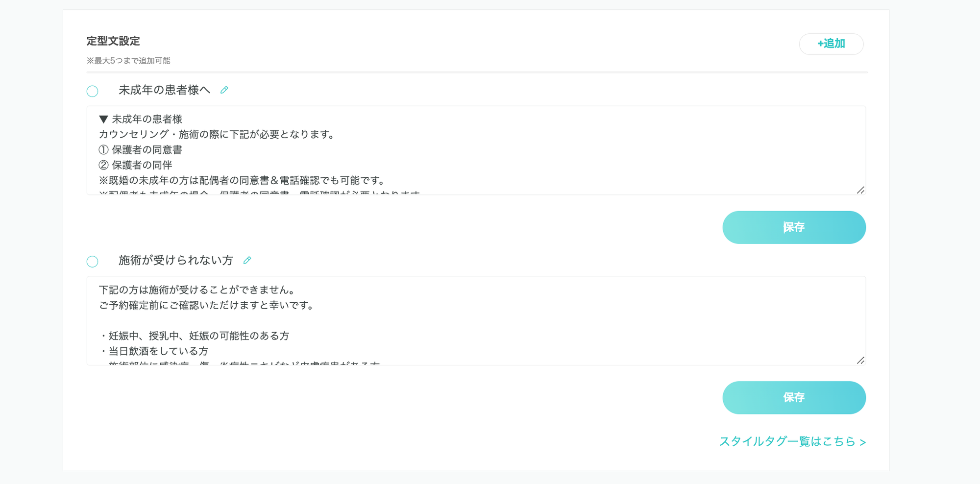The height and width of the screenshot is (484, 980).
Task: Click the resize handle of 未成年の患者様 textarea
Action: pyautogui.click(x=860, y=190)
